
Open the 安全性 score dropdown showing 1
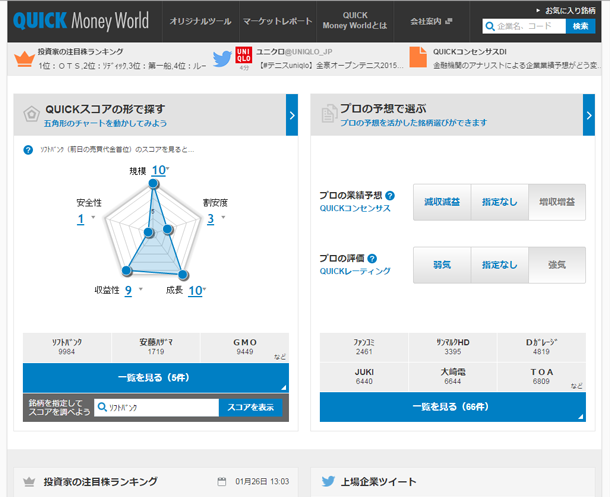click(x=86, y=219)
